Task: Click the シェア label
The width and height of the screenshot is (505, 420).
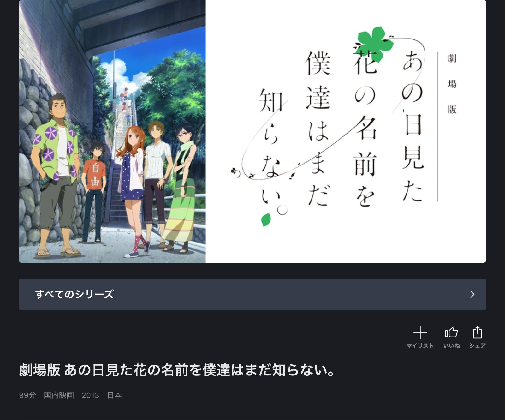Action: (477, 346)
